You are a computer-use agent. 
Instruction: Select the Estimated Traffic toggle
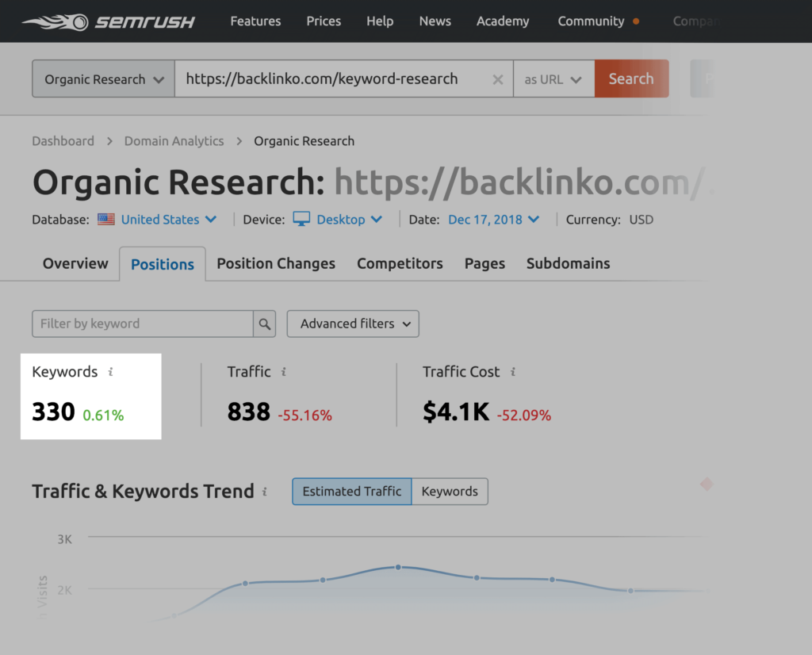click(352, 492)
